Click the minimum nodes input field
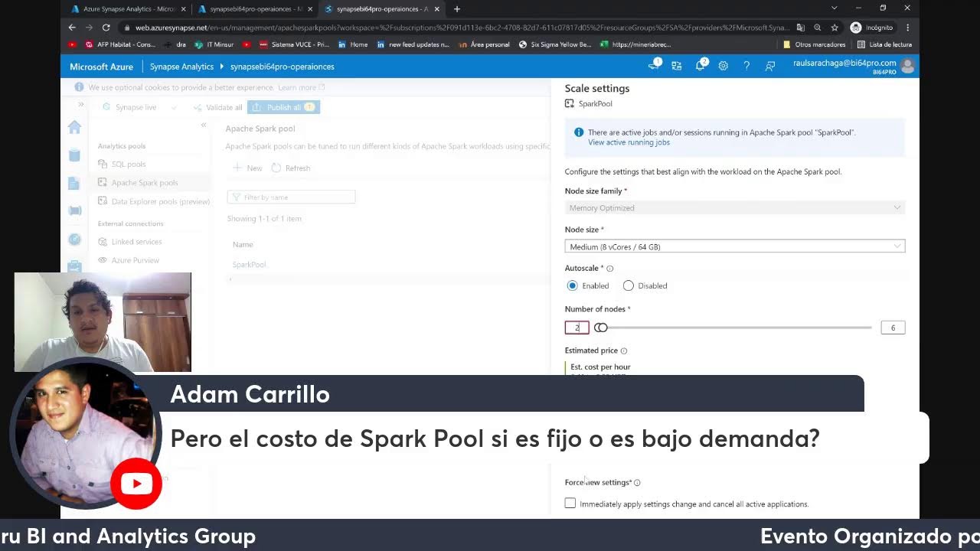 point(577,328)
